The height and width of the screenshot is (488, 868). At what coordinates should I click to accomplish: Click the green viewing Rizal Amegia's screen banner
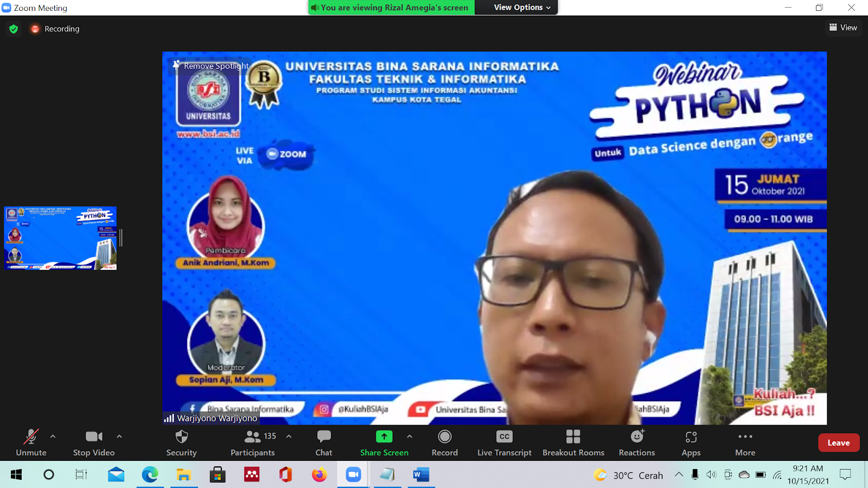click(x=391, y=8)
